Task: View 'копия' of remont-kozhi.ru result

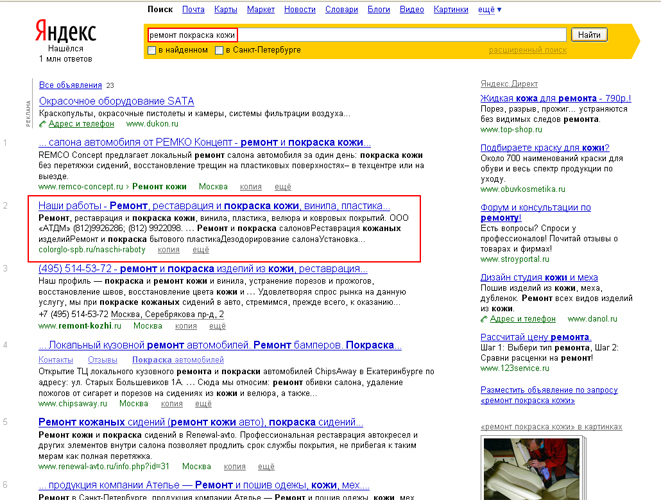Action: click(186, 326)
